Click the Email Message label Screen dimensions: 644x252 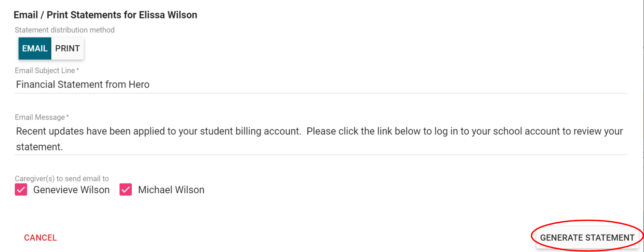click(40, 117)
